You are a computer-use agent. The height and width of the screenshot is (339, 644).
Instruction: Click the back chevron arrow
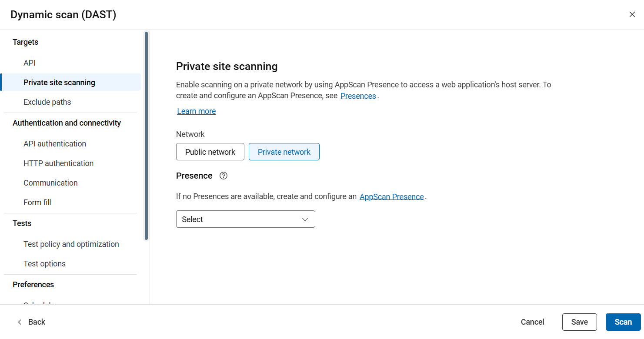point(19,322)
